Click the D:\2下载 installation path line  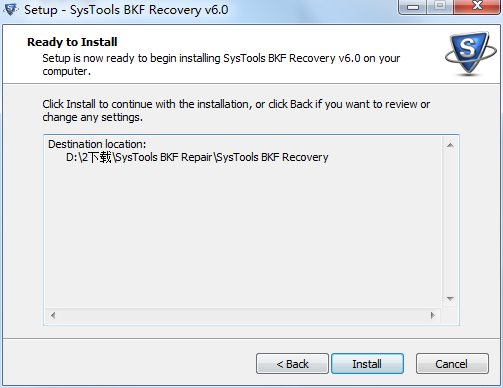point(197,157)
